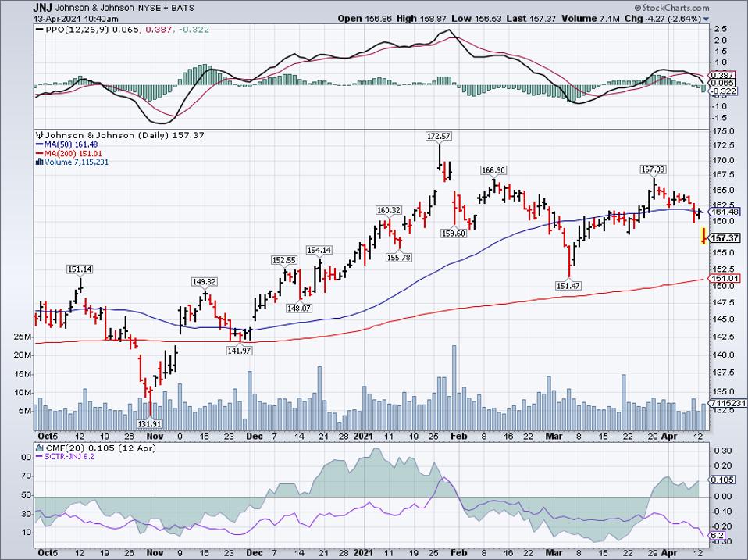Select the 'Johnson & Johnson NYSE + BATS' title
Screen dimensions: 748x560
tap(124, 9)
